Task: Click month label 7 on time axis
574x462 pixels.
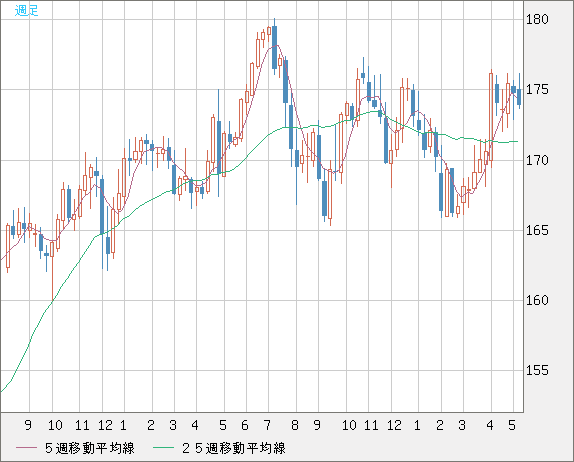Action: coord(267,425)
